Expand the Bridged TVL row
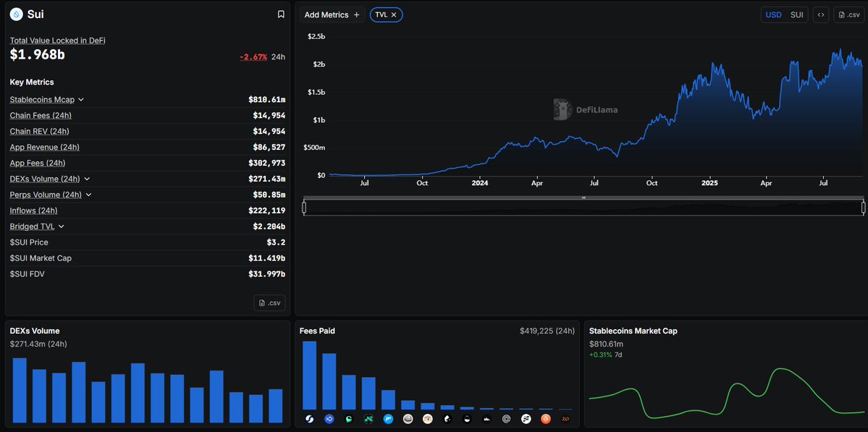Viewport: 868px width, 432px height. tap(61, 226)
